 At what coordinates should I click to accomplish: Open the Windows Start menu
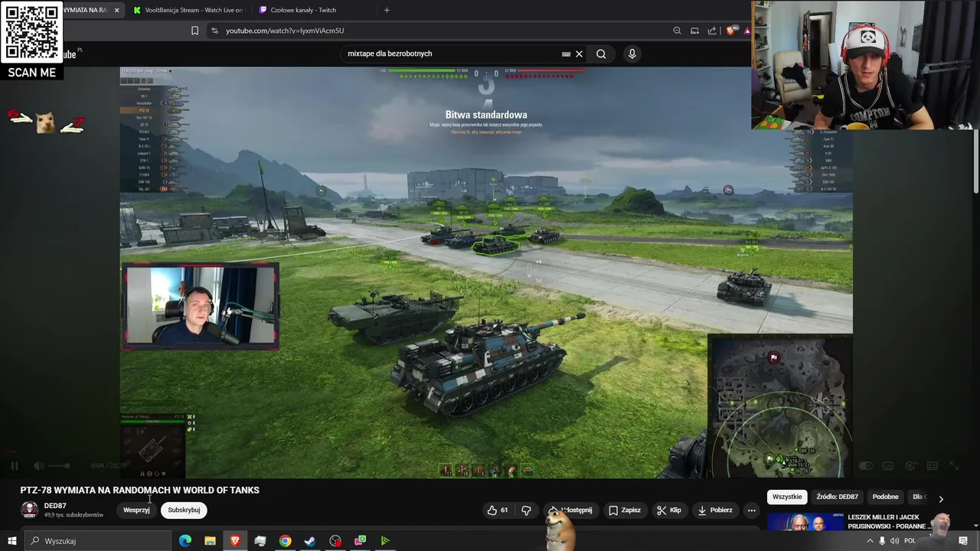(11, 541)
